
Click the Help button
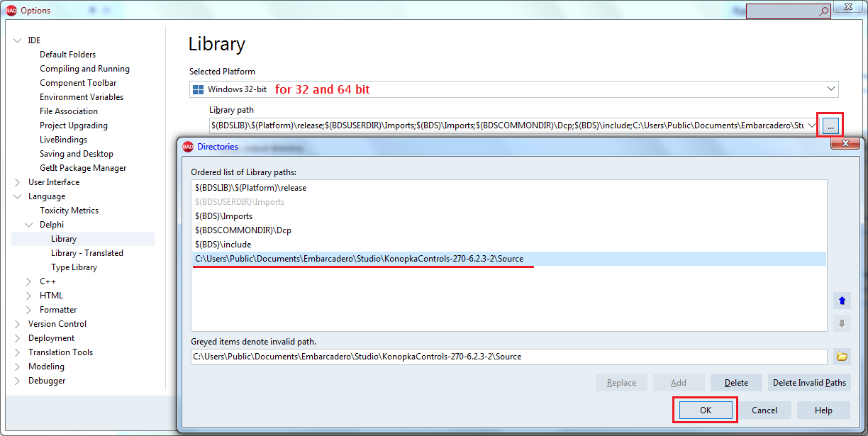[823, 410]
